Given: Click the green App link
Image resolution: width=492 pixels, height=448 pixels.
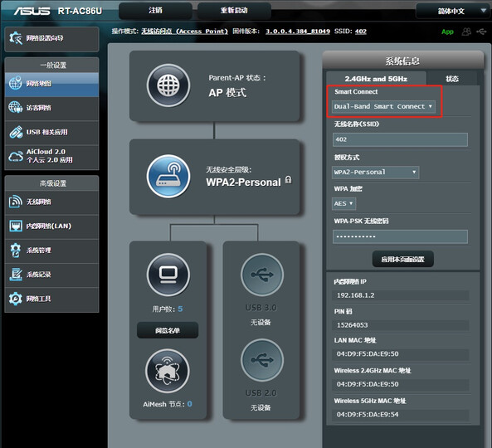Looking at the screenshot, I should pyautogui.click(x=447, y=32).
